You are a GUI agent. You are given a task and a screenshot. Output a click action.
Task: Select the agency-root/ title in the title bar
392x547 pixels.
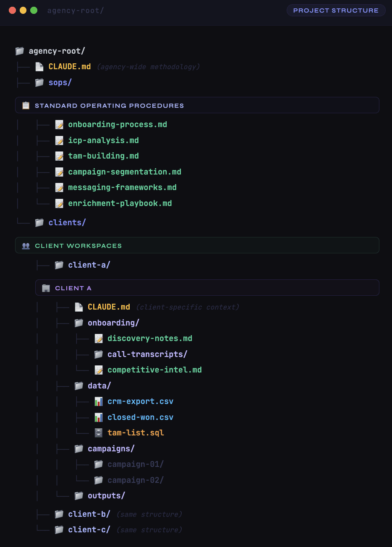coord(76,10)
